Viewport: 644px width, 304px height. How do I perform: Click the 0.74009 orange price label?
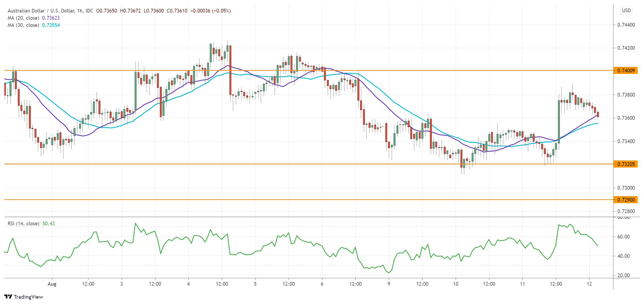pyautogui.click(x=625, y=70)
